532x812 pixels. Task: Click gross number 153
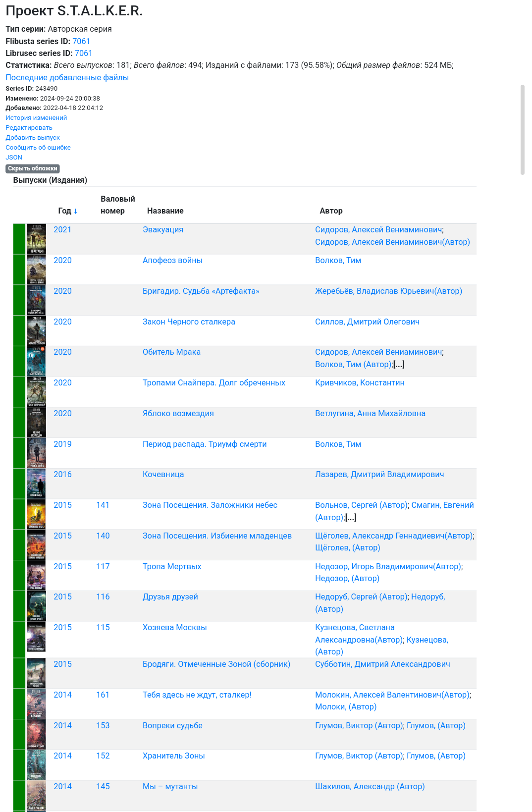coord(103,726)
